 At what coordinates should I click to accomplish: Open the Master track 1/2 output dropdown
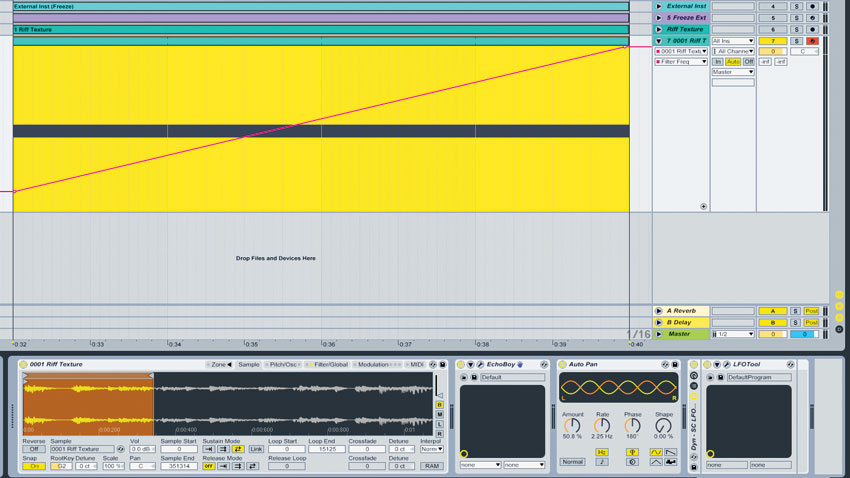point(733,334)
